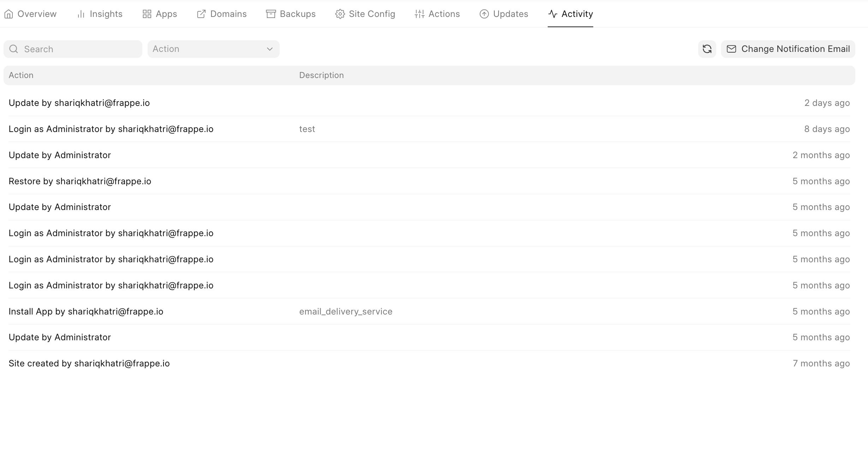Click the refresh activity list icon
The image size is (868, 449).
[707, 49]
